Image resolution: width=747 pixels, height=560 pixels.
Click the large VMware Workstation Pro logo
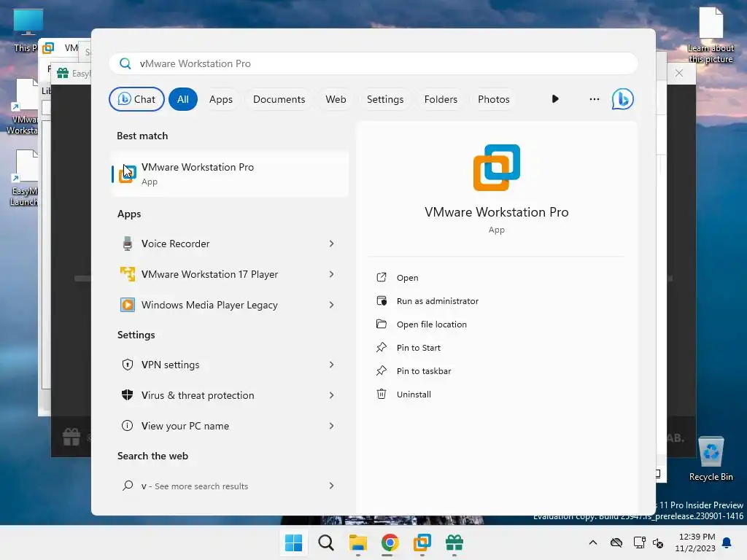[496, 168]
